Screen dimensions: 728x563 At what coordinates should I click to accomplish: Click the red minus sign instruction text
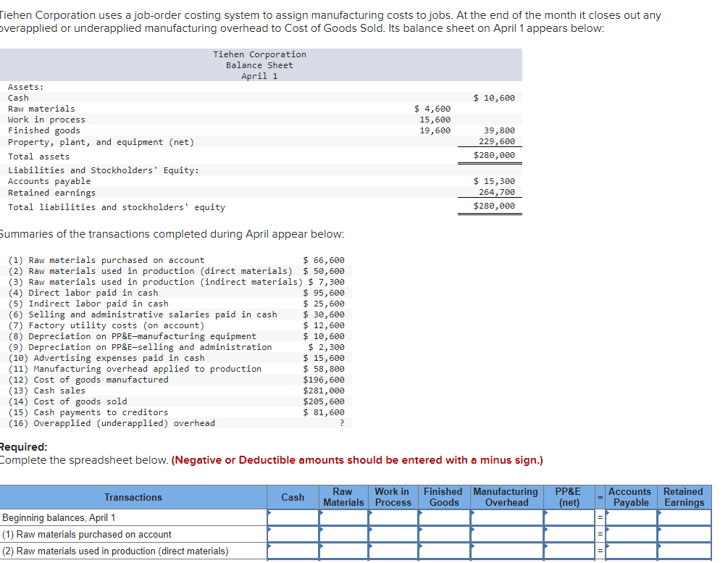pos(357,460)
